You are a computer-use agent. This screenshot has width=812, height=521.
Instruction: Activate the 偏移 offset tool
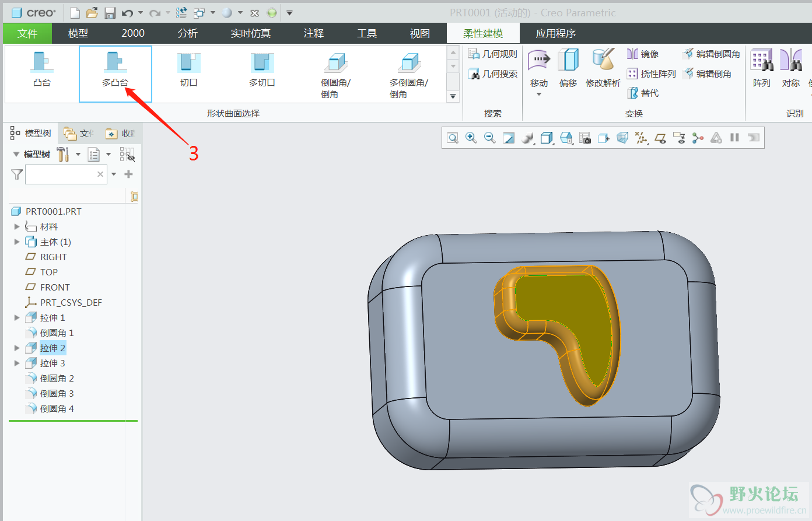click(x=568, y=68)
